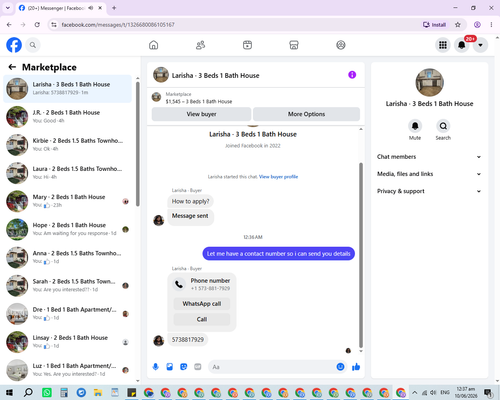Screen dimensions: 500x400
Task: Mute the conversation with the bell icon
Action: 415,126
